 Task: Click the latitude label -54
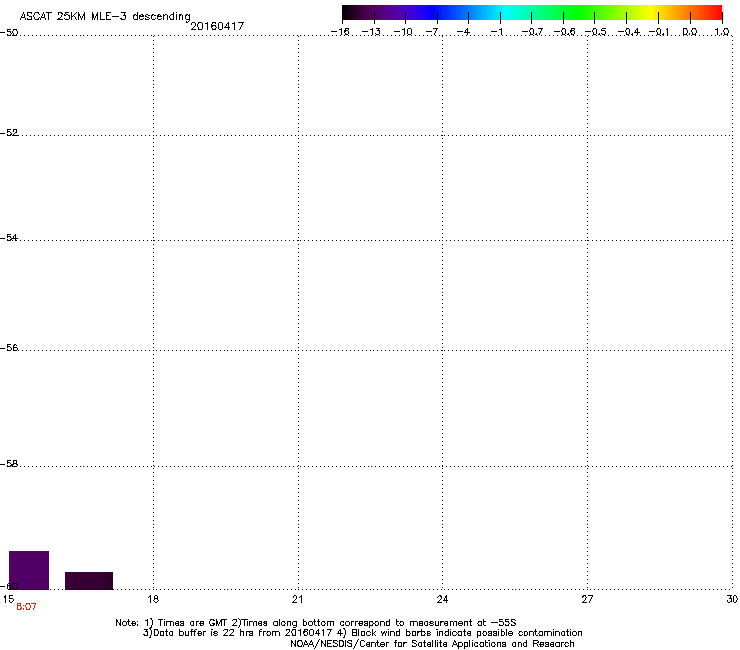point(9,238)
